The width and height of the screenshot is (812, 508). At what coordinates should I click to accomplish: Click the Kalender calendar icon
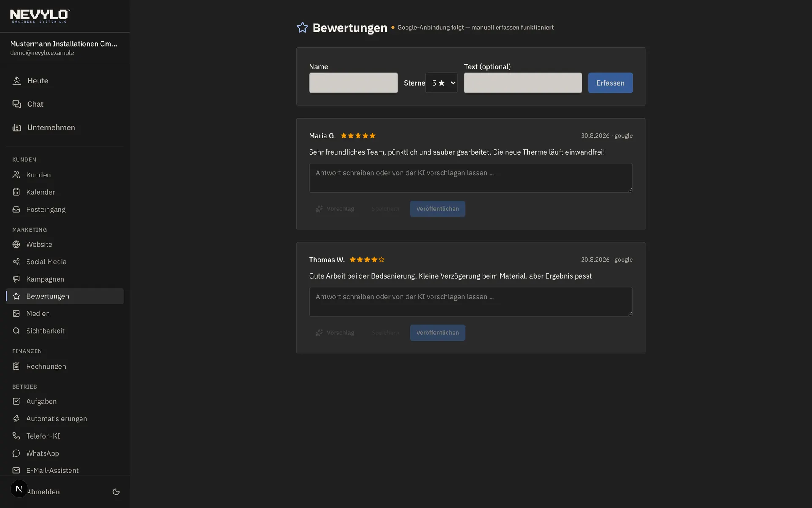16,192
